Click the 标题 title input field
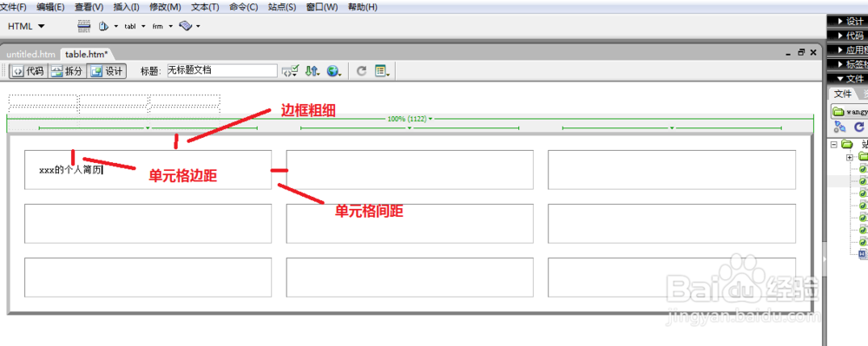The width and height of the screenshot is (868, 346). pyautogui.click(x=222, y=71)
